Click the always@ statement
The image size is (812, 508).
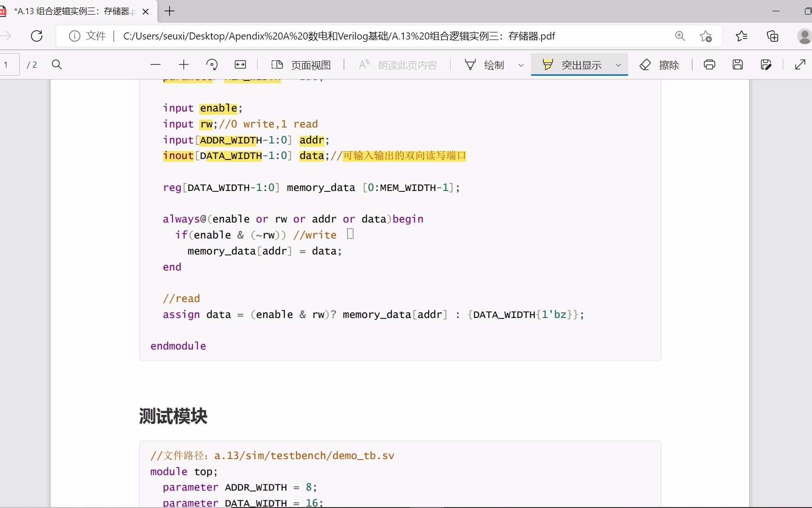(293, 219)
